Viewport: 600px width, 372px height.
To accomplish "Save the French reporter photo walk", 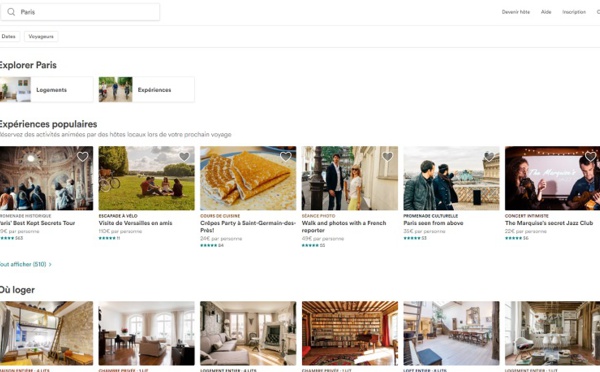I will coord(387,156).
